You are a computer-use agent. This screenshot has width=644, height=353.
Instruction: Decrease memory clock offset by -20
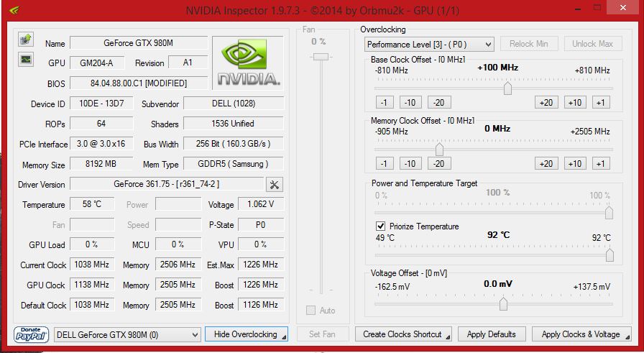pyautogui.click(x=439, y=163)
